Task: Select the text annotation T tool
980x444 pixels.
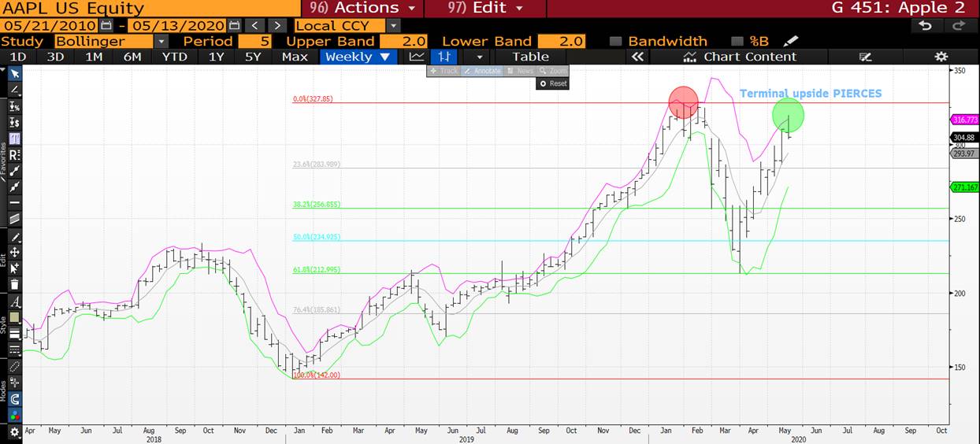Action: [16, 139]
